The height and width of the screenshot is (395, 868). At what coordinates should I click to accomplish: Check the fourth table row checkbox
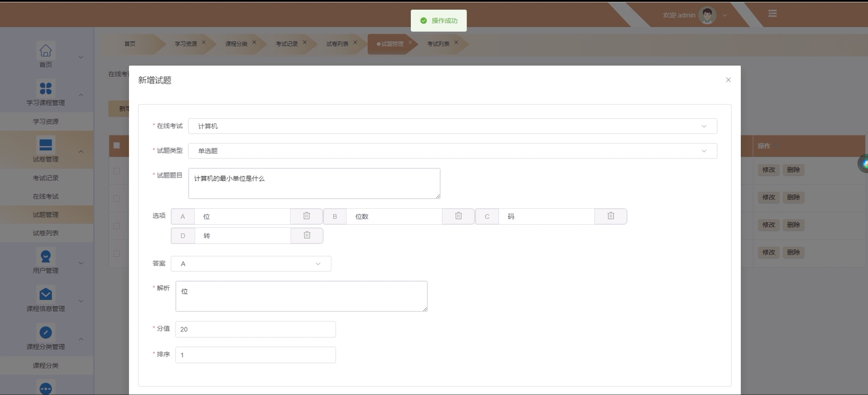click(117, 253)
